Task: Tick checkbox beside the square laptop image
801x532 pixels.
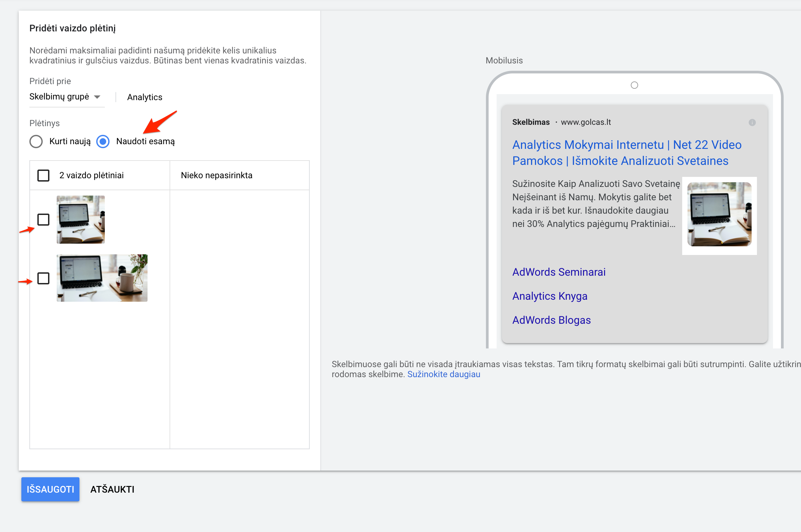Action: [43, 220]
